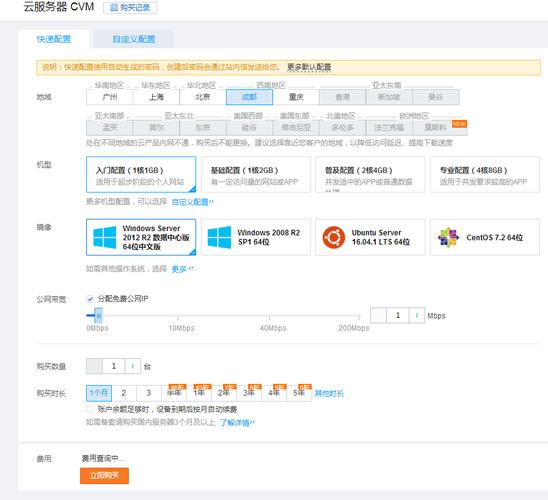Pick the Ubuntu Server 16.04.1 logo
Image resolution: width=548 pixels, height=500 pixels.
[x=333, y=237]
